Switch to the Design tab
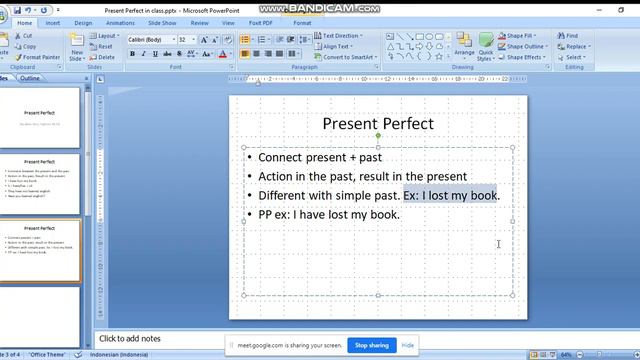640x360 pixels. click(x=83, y=23)
